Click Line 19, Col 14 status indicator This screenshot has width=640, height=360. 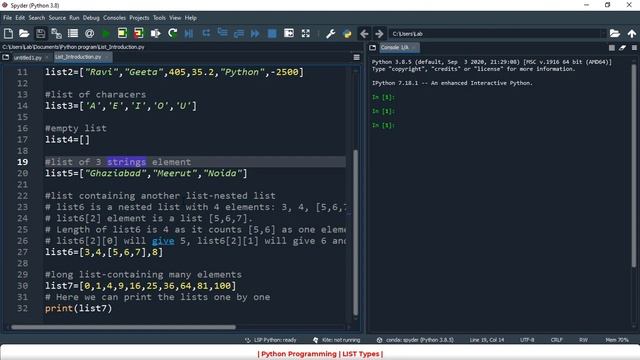pos(487,340)
